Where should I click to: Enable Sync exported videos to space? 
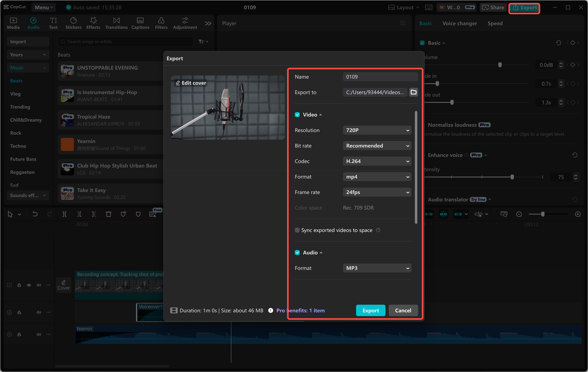pos(297,230)
